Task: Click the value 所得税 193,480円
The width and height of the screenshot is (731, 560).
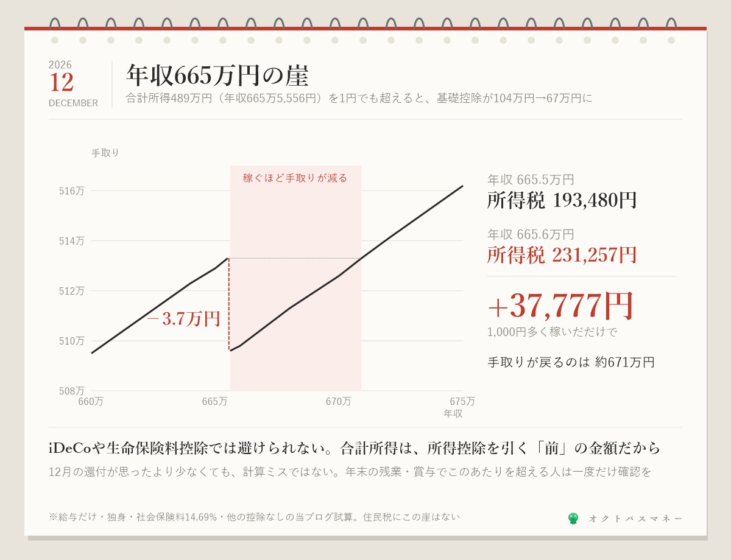Action: (562, 200)
